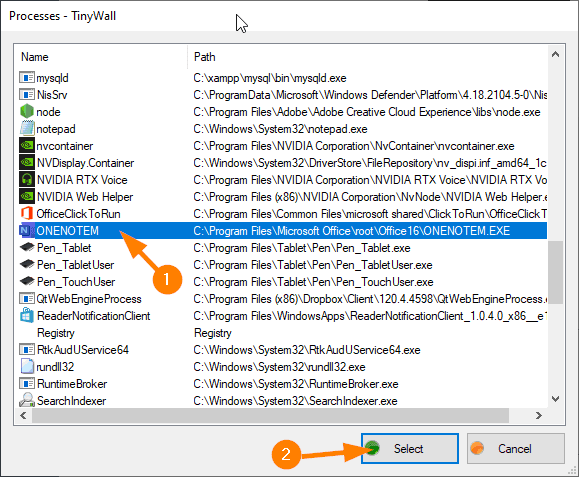The width and height of the screenshot is (579, 477).
Task: Click the rundll32 blank file icon
Action: (x=27, y=367)
